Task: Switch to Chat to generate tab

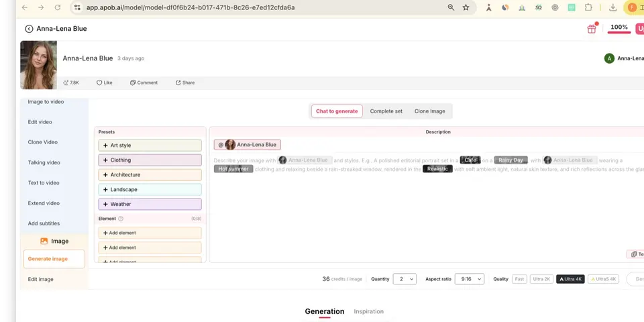Action: click(337, 111)
